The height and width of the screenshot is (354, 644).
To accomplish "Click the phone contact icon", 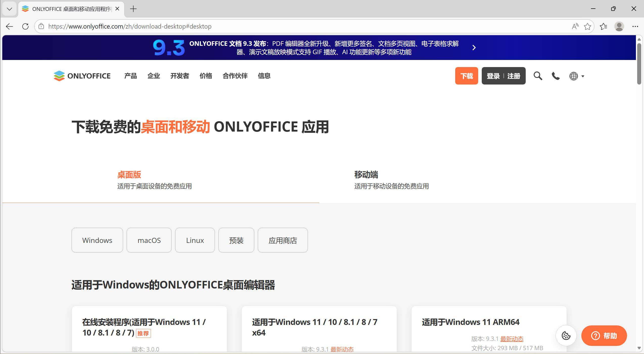I will tap(556, 76).
